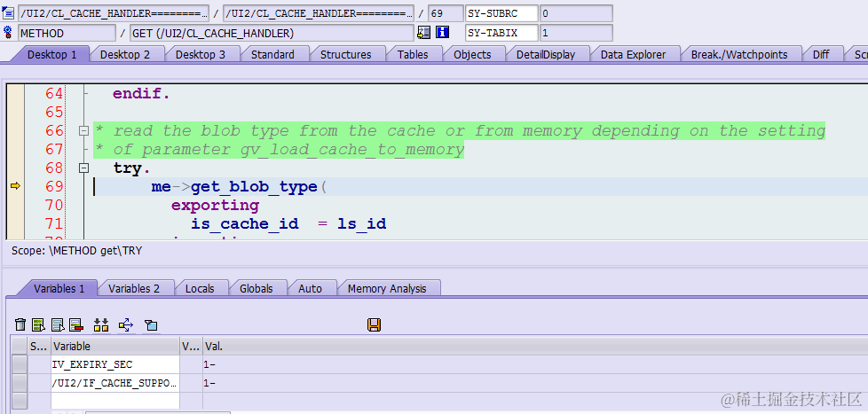Select the Variables 1 tab

pos(59,288)
